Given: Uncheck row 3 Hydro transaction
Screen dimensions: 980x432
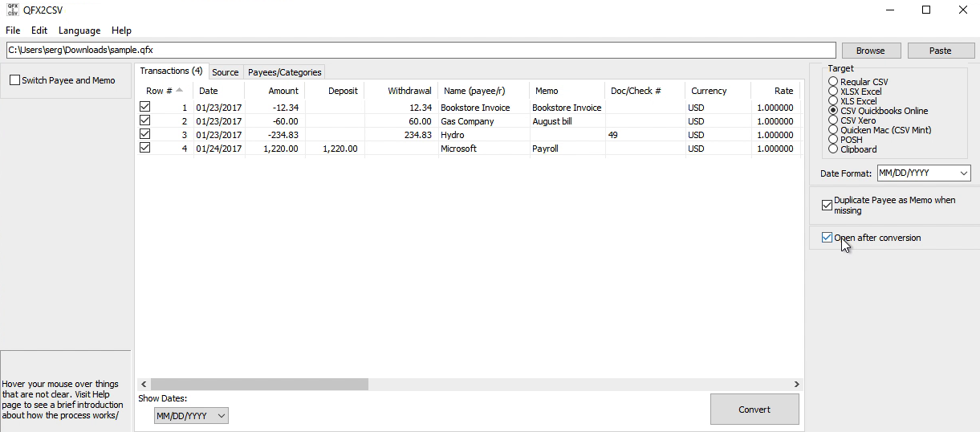Looking at the screenshot, I should point(144,134).
